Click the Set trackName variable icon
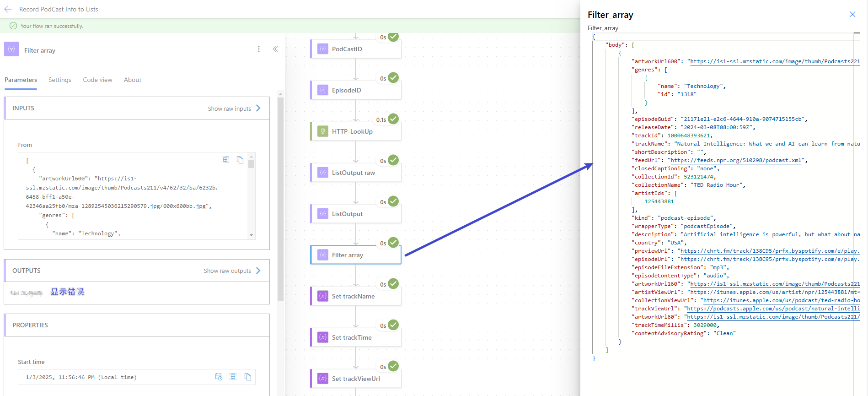The image size is (868, 396). 323,296
